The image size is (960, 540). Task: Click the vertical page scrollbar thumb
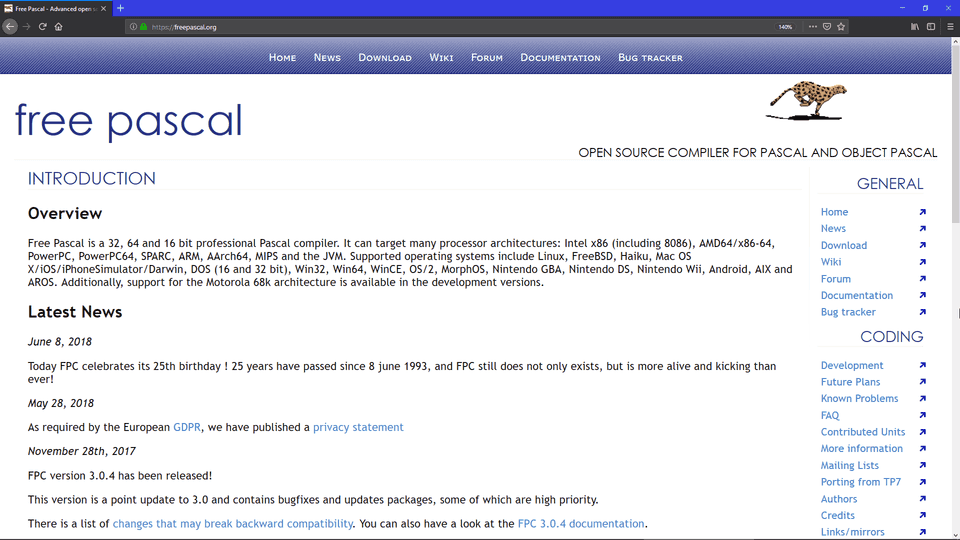[955, 135]
